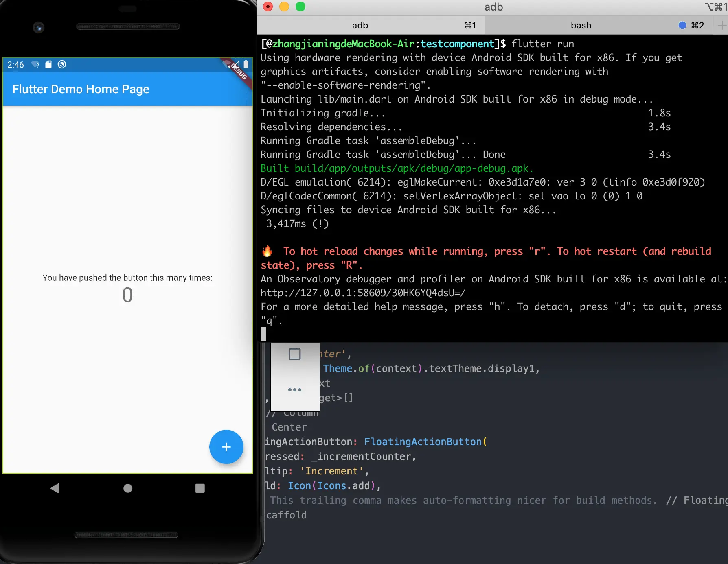
Task: Click the 'This trailing comma' code comment
Action: pos(464,501)
